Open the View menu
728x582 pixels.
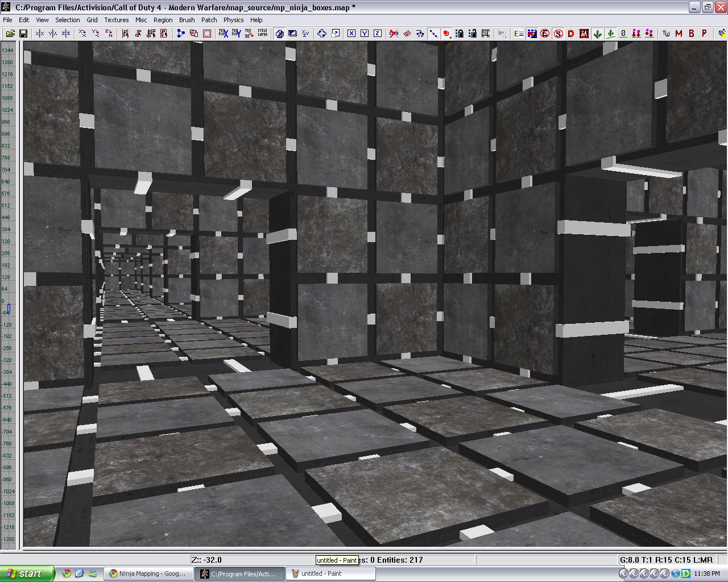[x=42, y=20]
